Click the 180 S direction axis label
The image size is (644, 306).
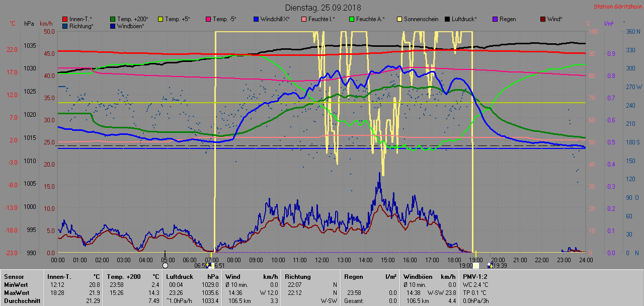[633, 142]
